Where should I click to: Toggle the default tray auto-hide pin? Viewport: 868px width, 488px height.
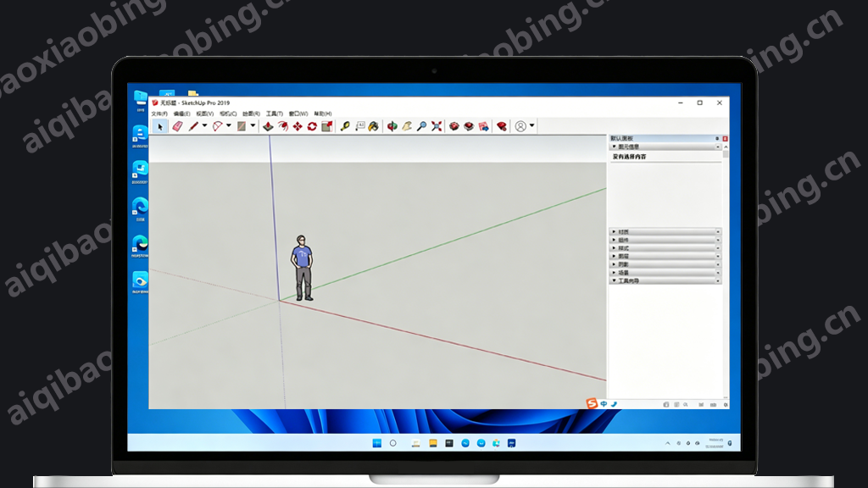pyautogui.click(x=717, y=138)
